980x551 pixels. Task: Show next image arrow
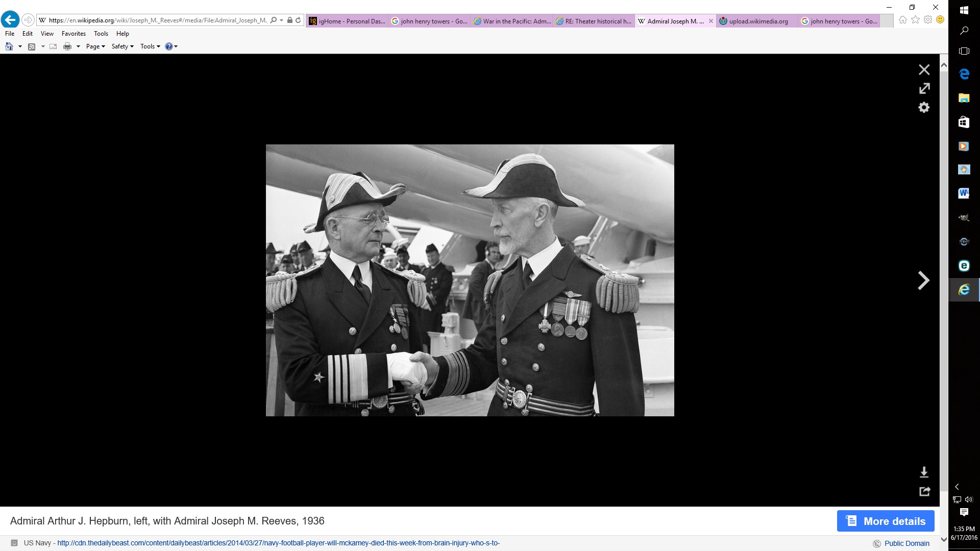pyautogui.click(x=923, y=281)
